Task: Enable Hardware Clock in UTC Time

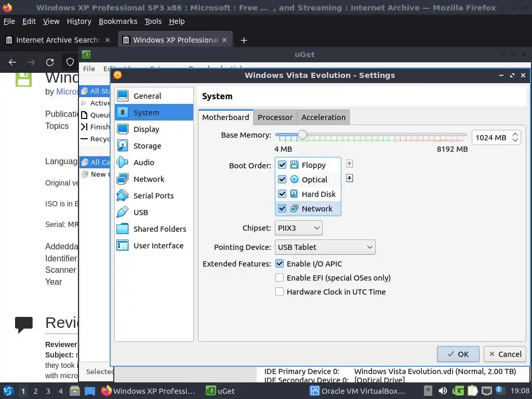Action: (x=280, y=291)
